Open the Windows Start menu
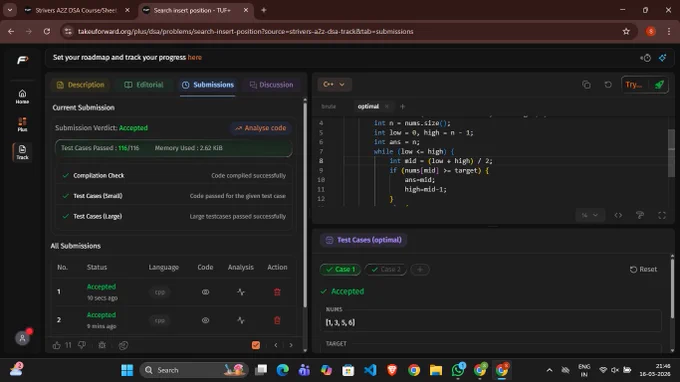 (127, 370)
